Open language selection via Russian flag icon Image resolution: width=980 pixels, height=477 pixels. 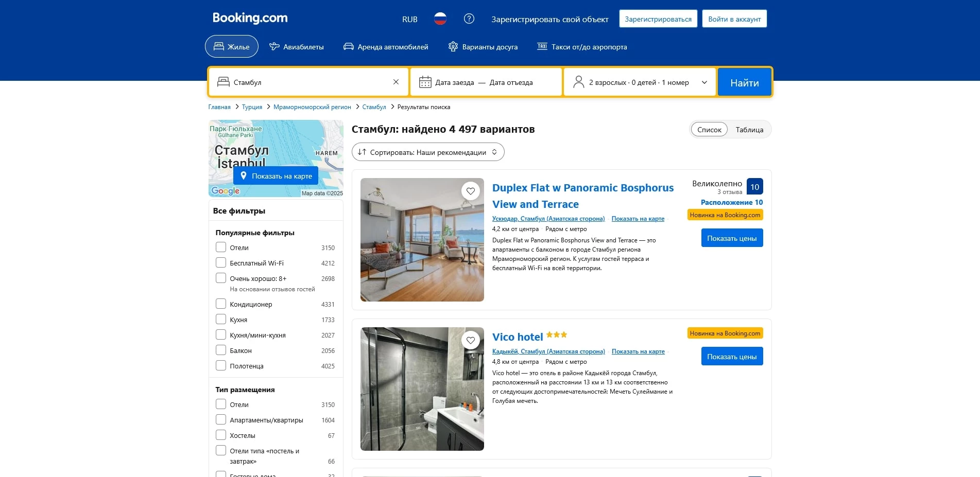pos(439,19)
